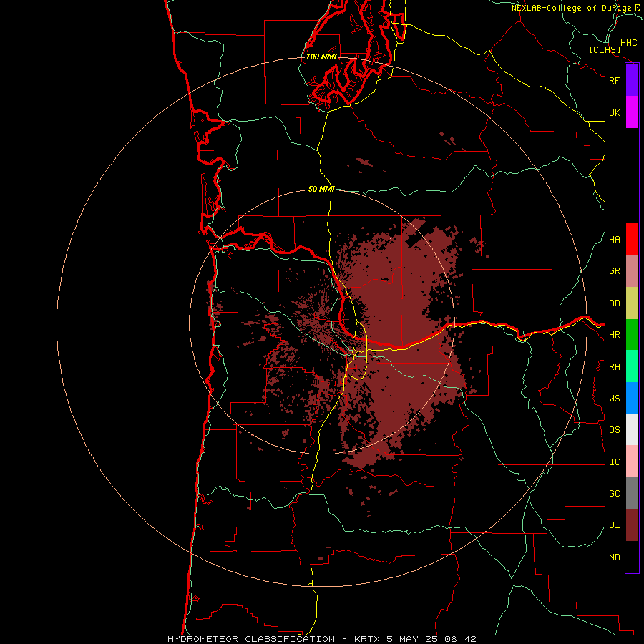Click the BD yellow legend swatch
This screenshot has width=644, height=644.
pos(632,303)
